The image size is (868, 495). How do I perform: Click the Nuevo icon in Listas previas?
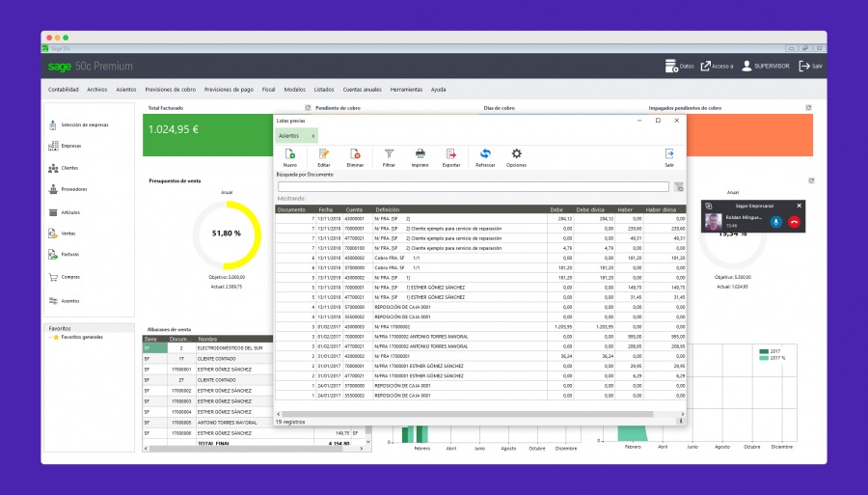(x=289, y=154)
